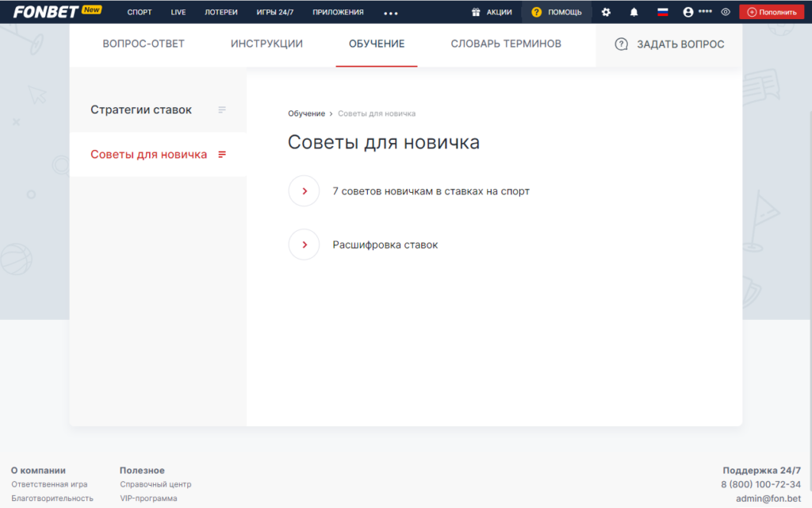
Task: Expand chevron for 7 советов новичкам
Action: pyautogui.click(x=304, y=191)
